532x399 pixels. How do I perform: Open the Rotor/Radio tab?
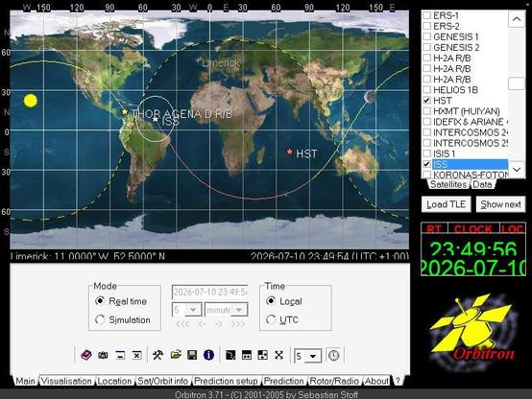(334, 381)
